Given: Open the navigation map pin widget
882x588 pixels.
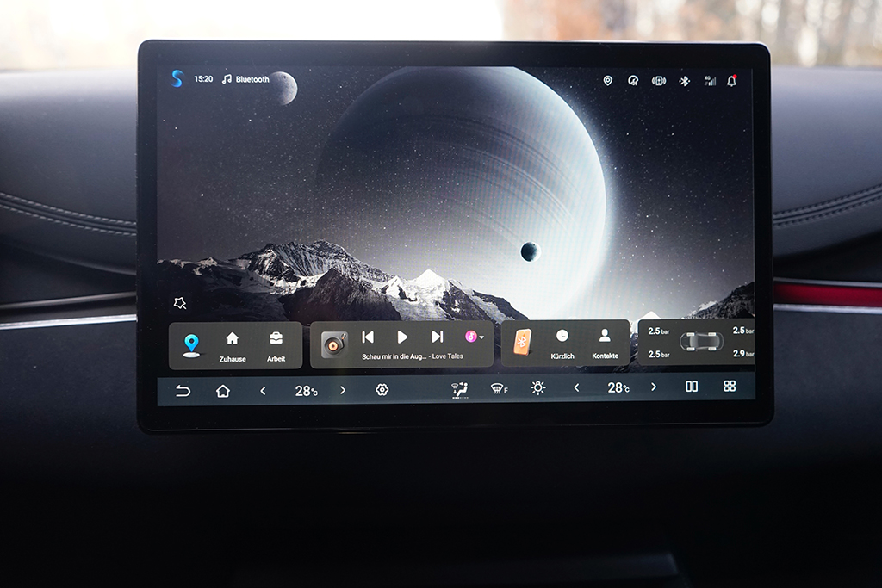Looking at the screenshot, I should point(191,345).
